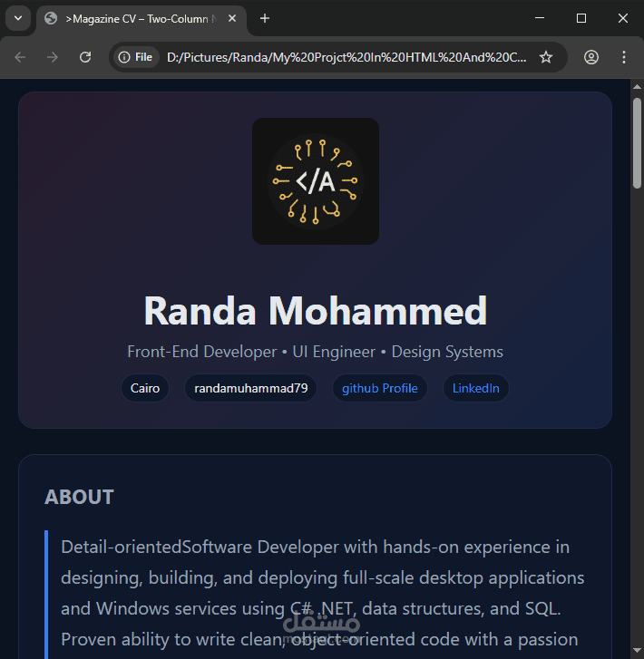This screenshot has height=659, width=644.
Task: Click the </A circuit logo image
Action: (x=316, y=181)
